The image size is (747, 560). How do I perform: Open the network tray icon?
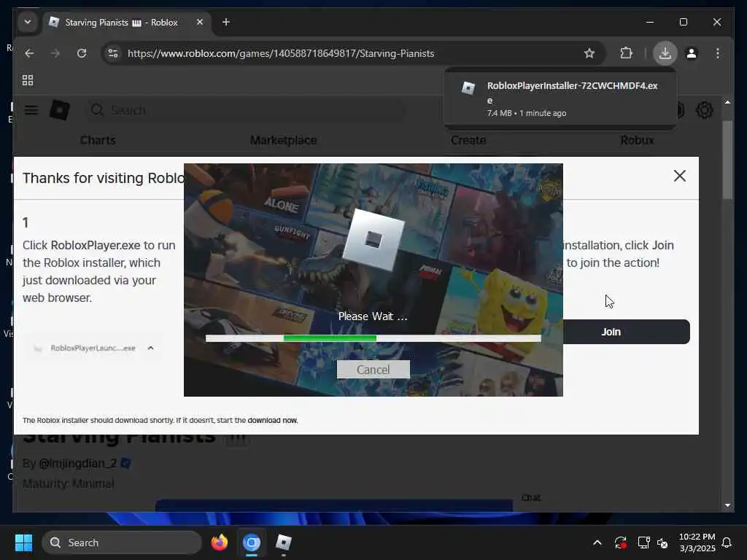pos(643,542)
